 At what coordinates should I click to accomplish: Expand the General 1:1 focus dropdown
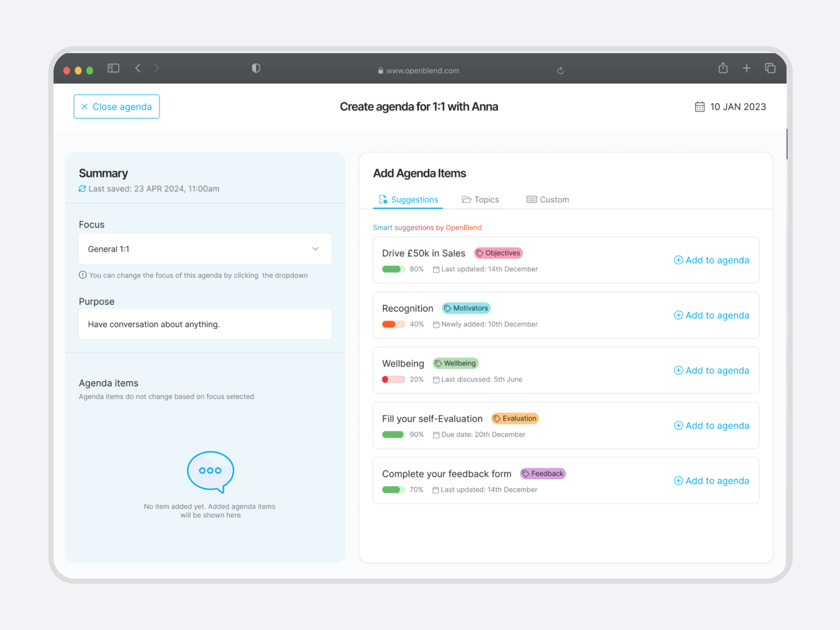[x=205, y=249]
